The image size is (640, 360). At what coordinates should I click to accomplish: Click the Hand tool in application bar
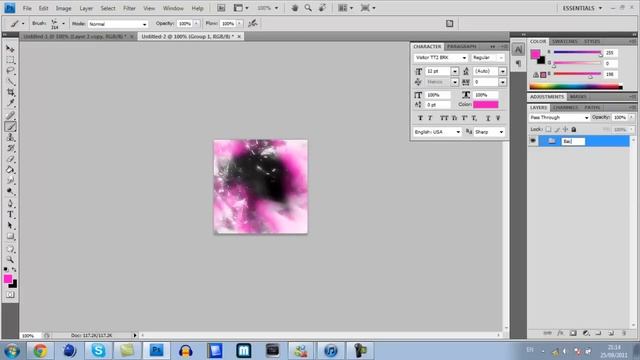294,8
